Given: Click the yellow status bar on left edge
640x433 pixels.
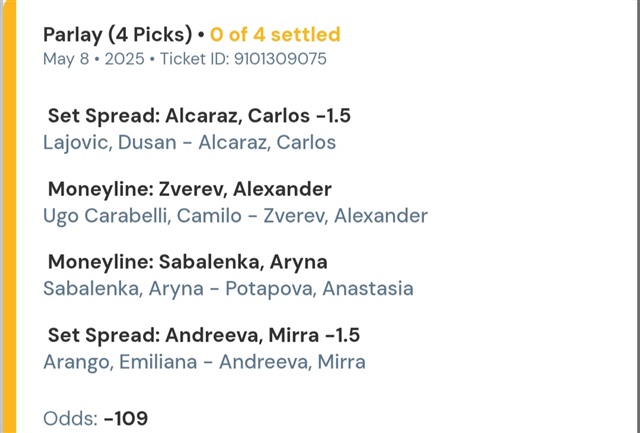Looking at the screenshot, I should [9, 216].
